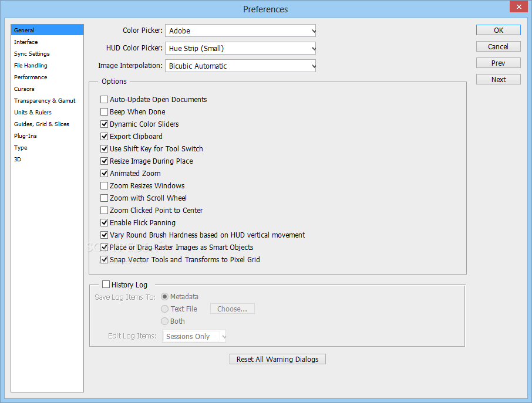The width and height of the screenshot is (532, 403).
Task: Open the HUD Color Picker dropdown
Action: 240,49
